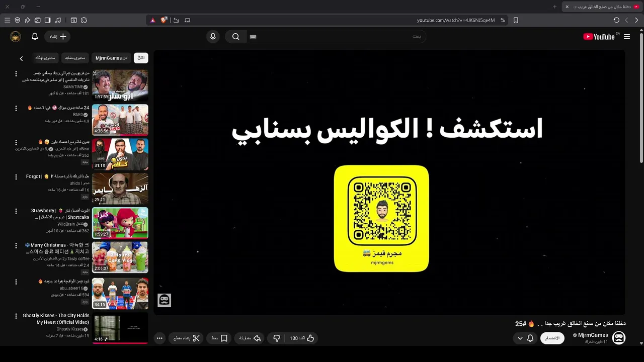Go back using the left arrow navigation icon
The height and width of the screenshot is (362, 644).
click(x=626, y=20)
